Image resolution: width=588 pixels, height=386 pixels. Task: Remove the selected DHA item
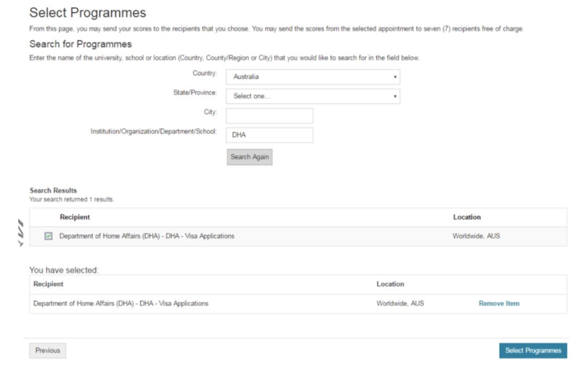tap(499, 303)
